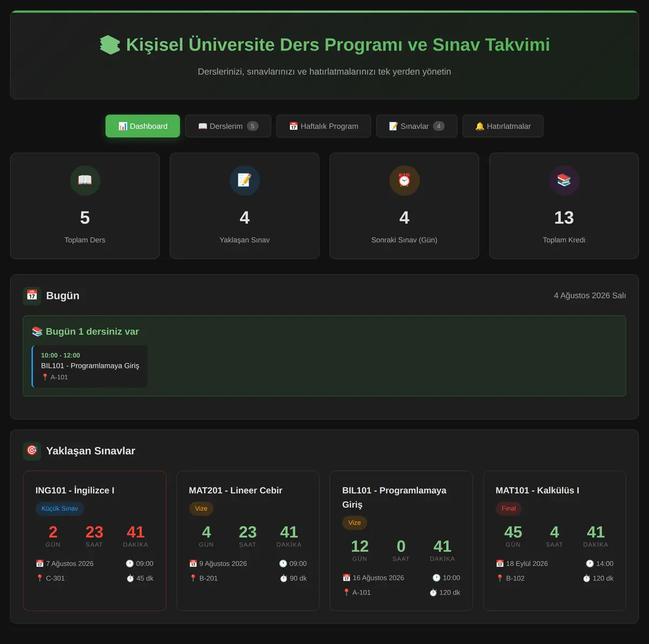
Task: Click the badge count 4 on Sınavlar tab
Action: pos(439,126)
